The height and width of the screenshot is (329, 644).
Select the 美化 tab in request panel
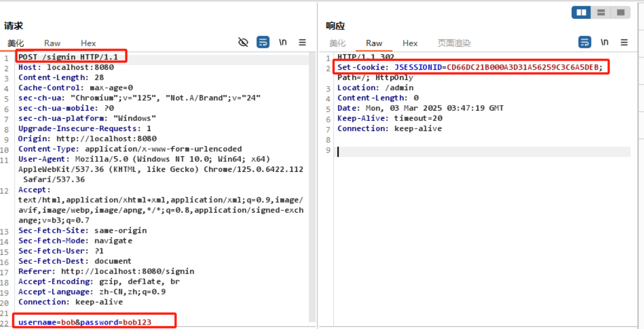(15, 43)
